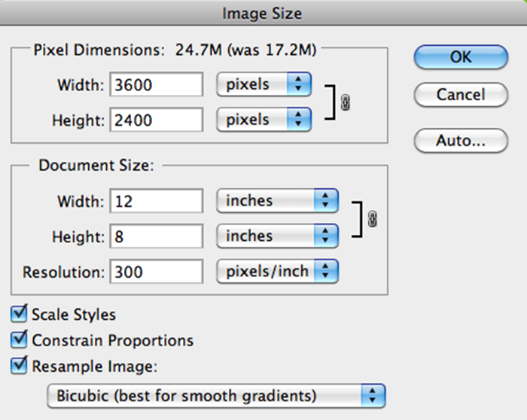The image size is (527, 420).
Task: Click the Image Size title bar
Action: 263,14
